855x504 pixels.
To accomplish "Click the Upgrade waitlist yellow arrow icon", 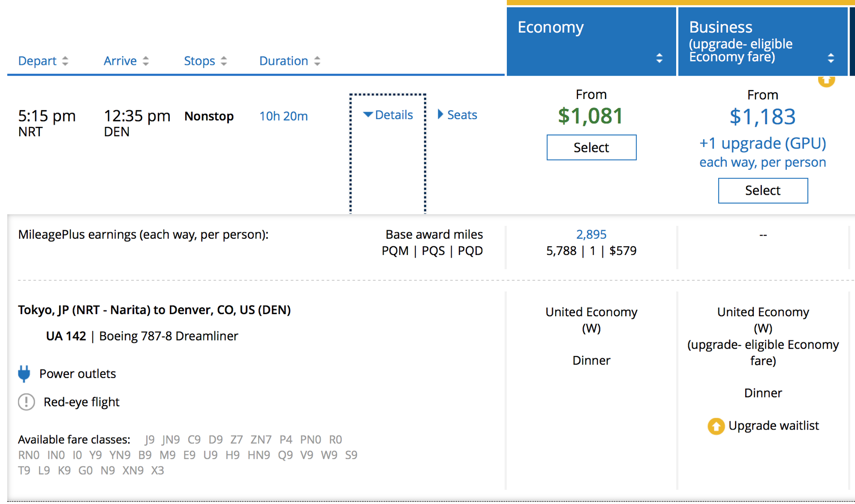I will pyautogui.click(x=716, y=426).
